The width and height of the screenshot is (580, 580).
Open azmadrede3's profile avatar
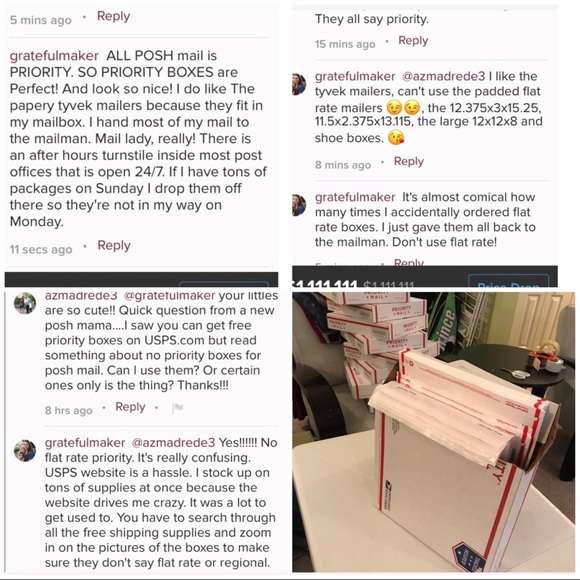pos(24,303)
